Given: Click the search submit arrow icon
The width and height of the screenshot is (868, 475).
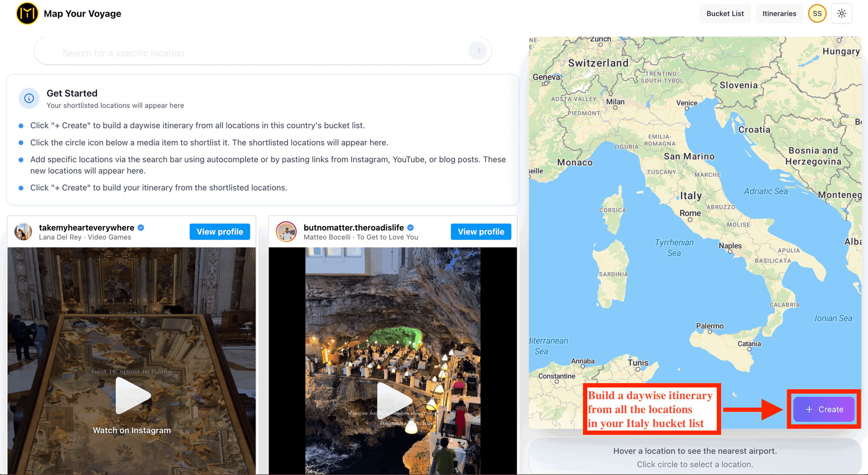Looking at the screenshot, I should coord(477,51).
